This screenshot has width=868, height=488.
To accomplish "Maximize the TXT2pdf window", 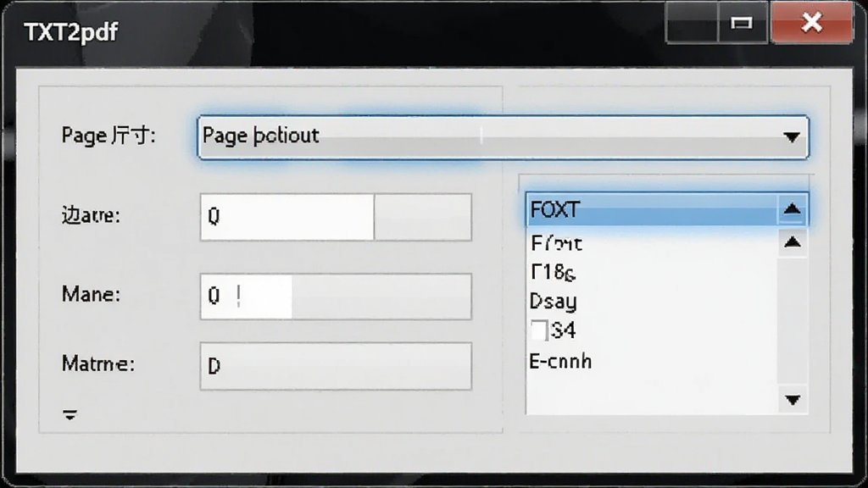I will [742, 23].
